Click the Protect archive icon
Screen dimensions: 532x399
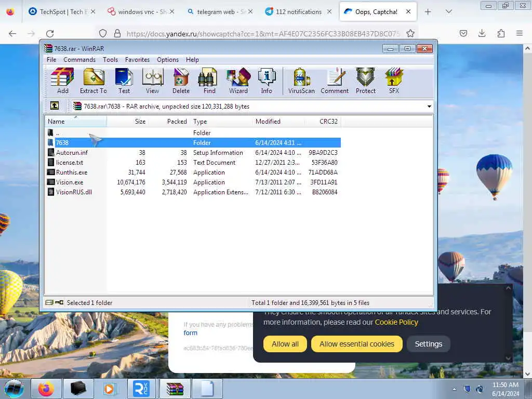click(x=365, y=81)
